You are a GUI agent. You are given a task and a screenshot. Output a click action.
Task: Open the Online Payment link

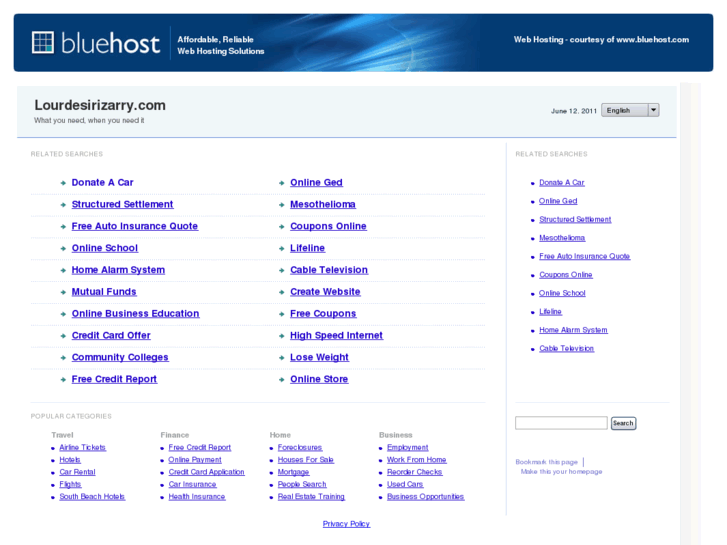click(195, 460)
